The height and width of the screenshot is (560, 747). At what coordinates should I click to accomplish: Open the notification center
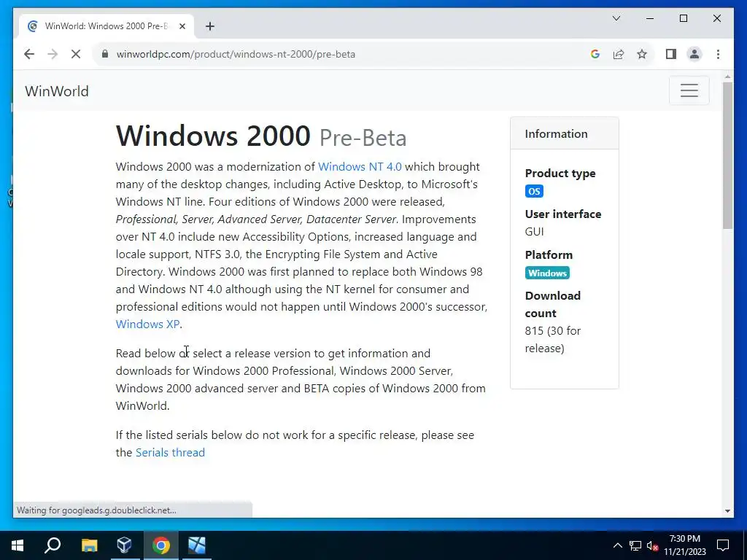tap(723, 545)
